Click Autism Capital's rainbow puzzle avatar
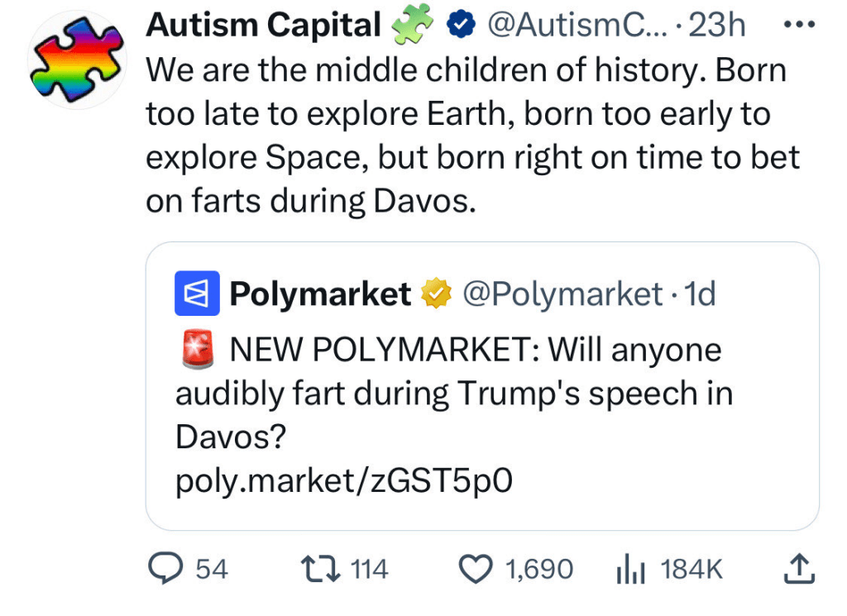Screen dimensions: 847x616 [x=74, y=60]
